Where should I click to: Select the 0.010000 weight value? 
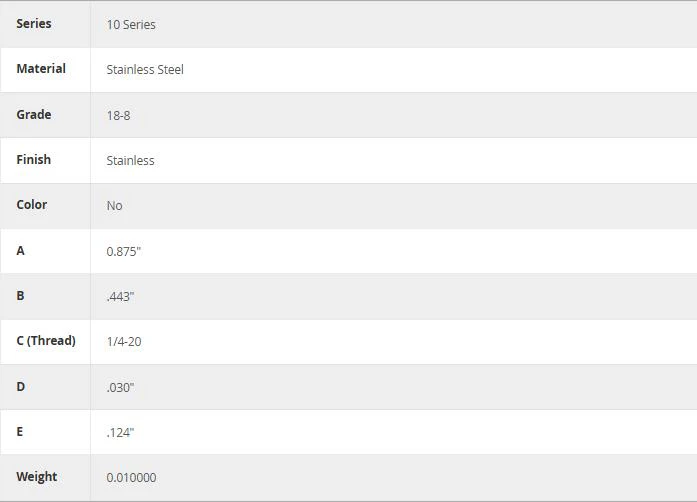click(131, 478)
